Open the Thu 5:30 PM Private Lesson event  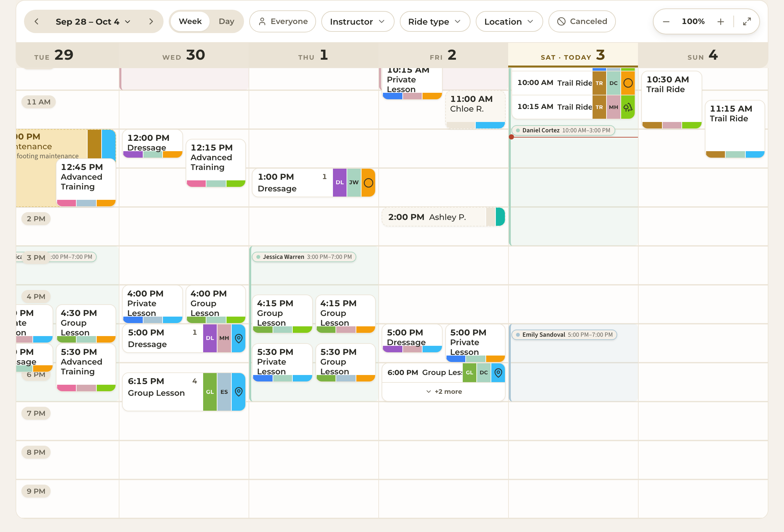pyautogui.click(x=282, y=363)
